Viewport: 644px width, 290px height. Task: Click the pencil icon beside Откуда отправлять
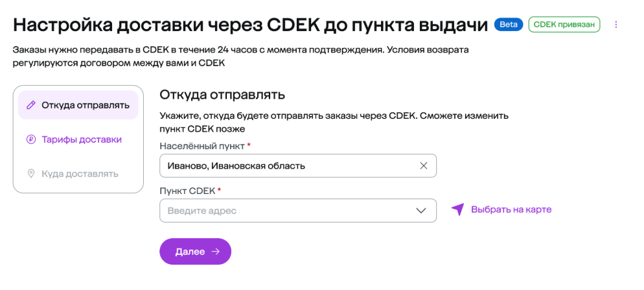tap(30, 104)
